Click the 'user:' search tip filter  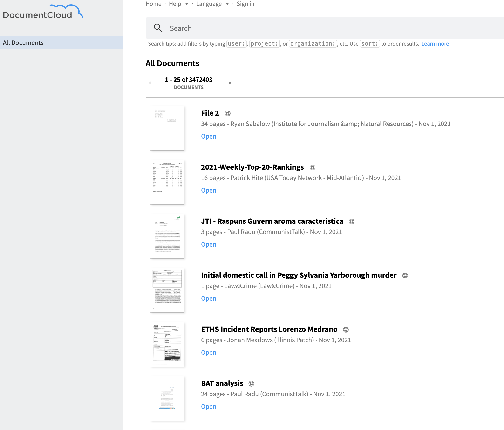[x=236, y=44]
